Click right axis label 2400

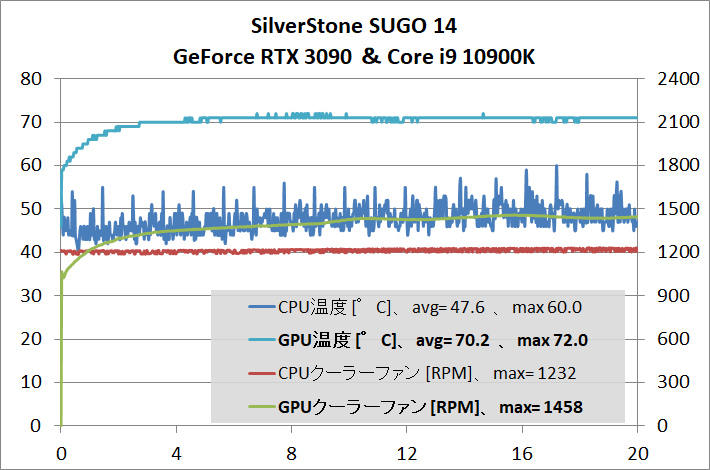678,79
